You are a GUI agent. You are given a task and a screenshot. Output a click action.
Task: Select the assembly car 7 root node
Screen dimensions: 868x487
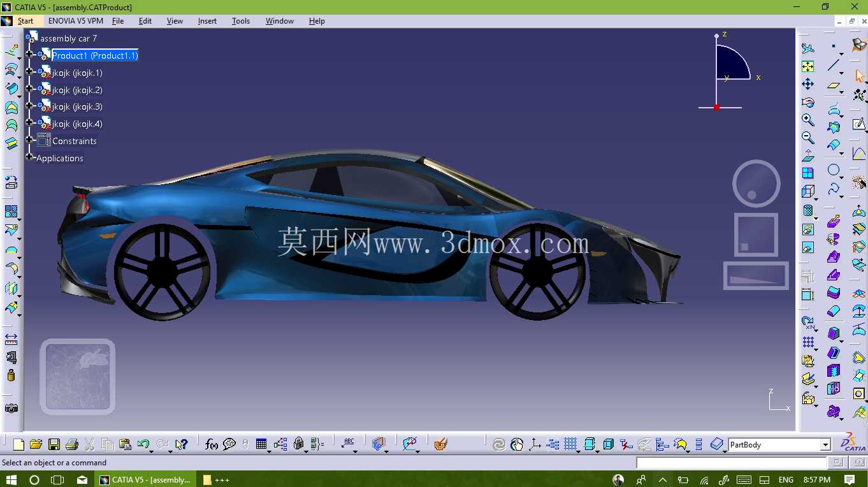(x=69, y=38)
